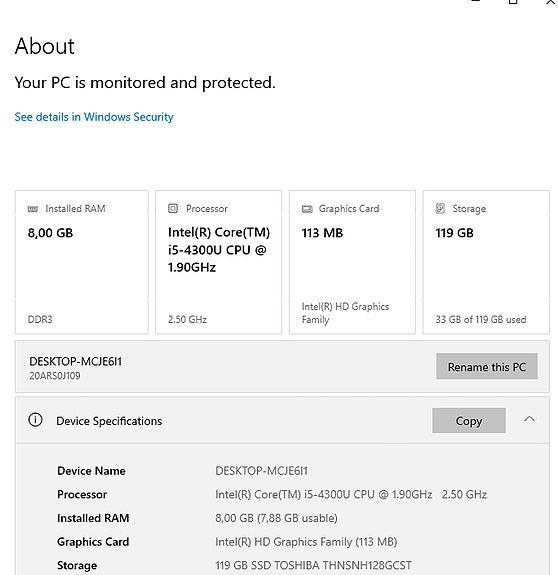
Task: Click the Graphics Card card icon
Action: 307,209
